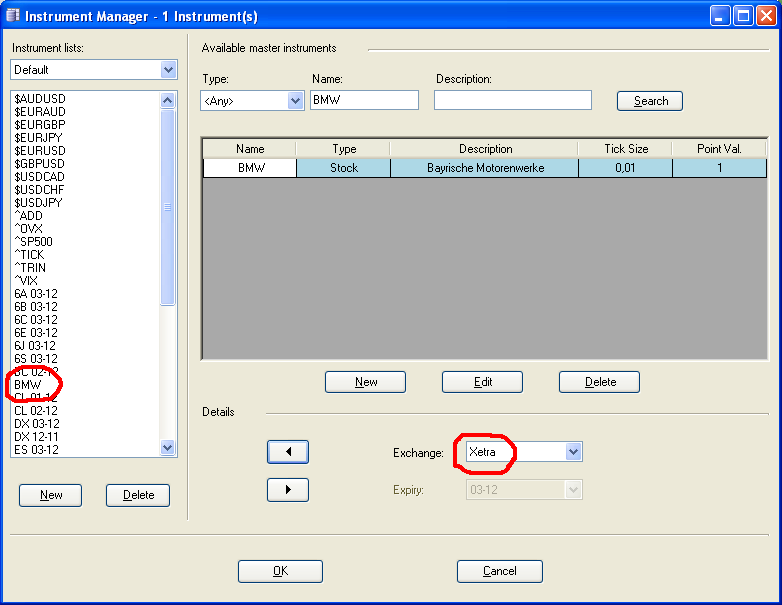Click the Stock type cell
The image size is (782, 605).
point(344,168)
